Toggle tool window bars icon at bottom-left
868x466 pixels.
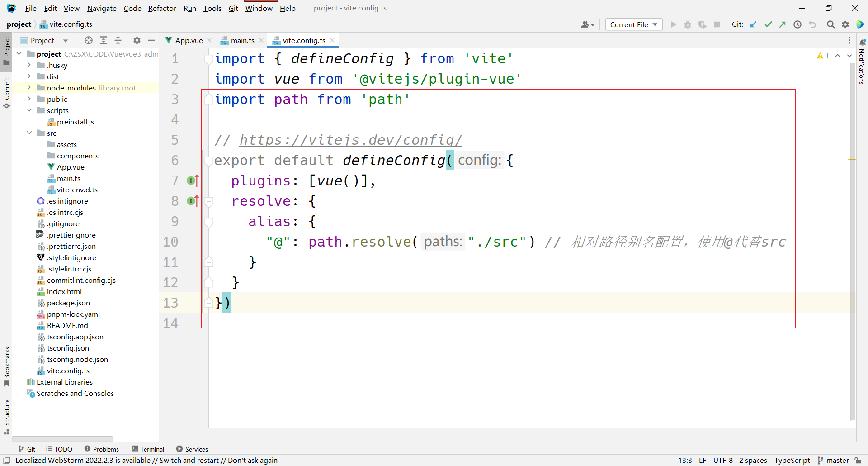7,460
